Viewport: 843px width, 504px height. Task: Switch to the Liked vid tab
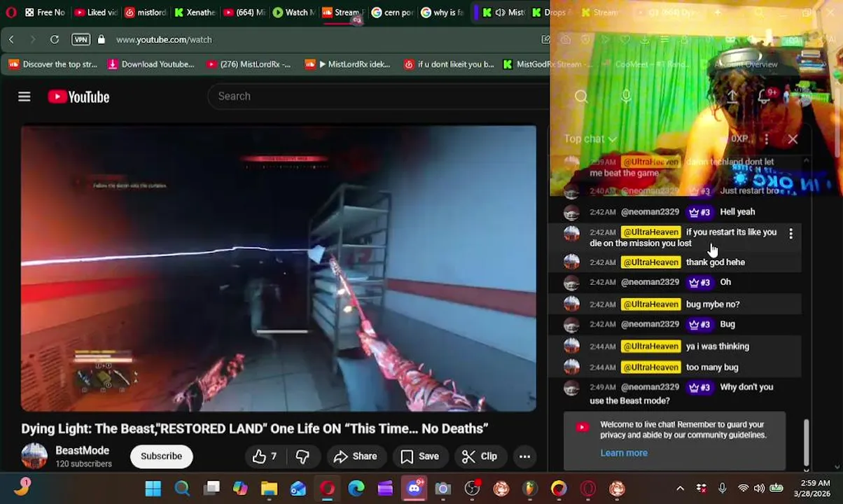[x=95, y=12]
